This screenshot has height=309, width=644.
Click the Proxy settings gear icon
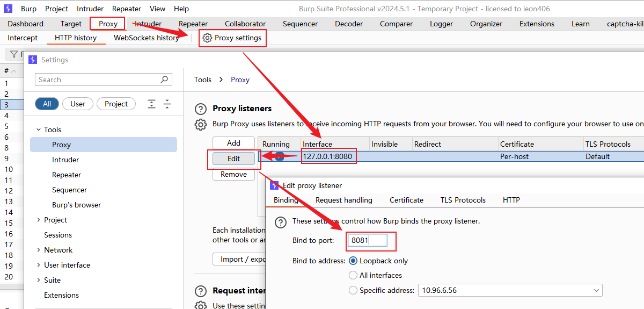[207, 38]
